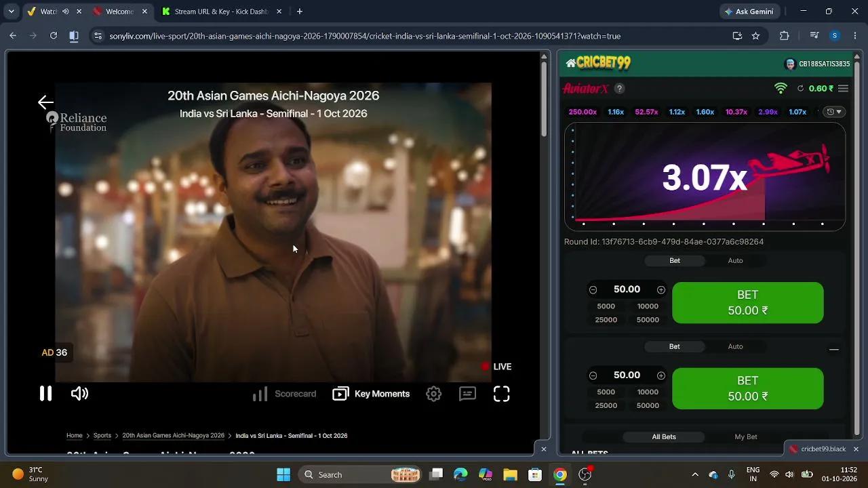Reload the SonyLIV page
The width and height of the screenshot is (868, 488).
[54, 36]
